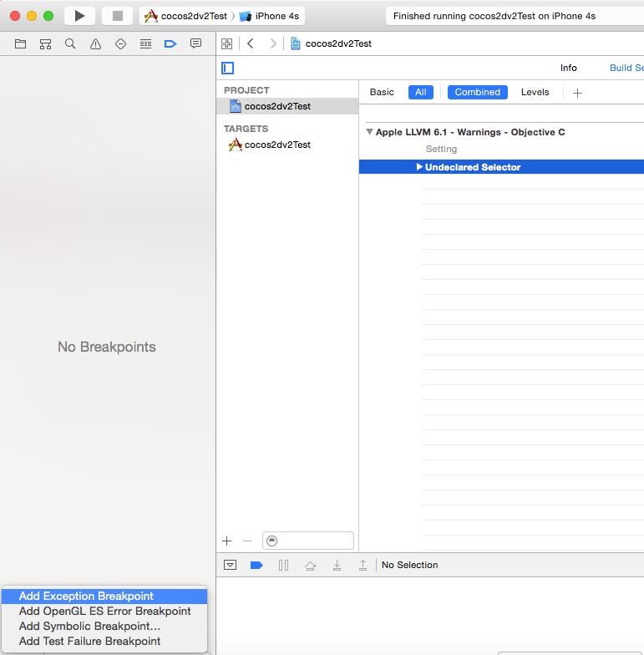644x655 pixels.
Task: Open the iPhone 4s destination selector
Action: point(269,16)
